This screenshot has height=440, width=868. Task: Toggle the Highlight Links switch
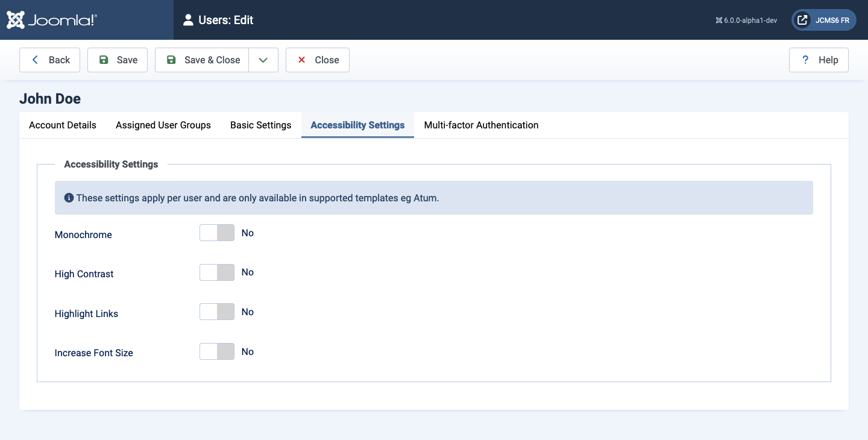pyautogui.click(x=217, y=312)
